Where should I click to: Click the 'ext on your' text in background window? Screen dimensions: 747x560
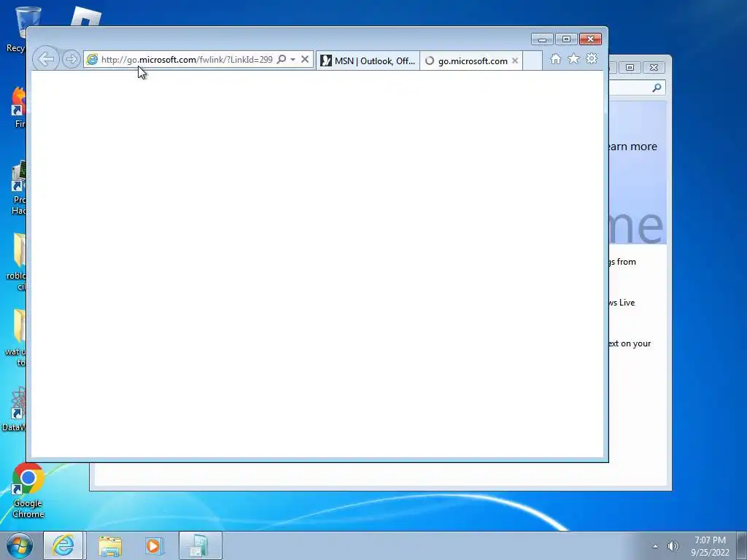[630, 344]
